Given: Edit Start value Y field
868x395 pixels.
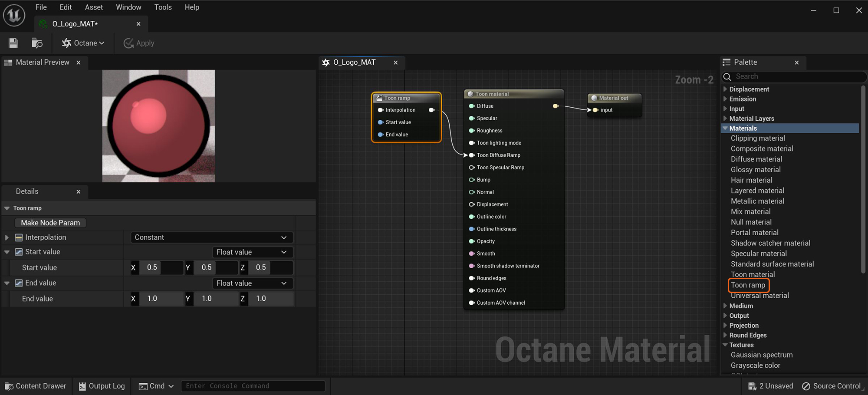Looking at the screenshot, I should (x=216, y=267).
